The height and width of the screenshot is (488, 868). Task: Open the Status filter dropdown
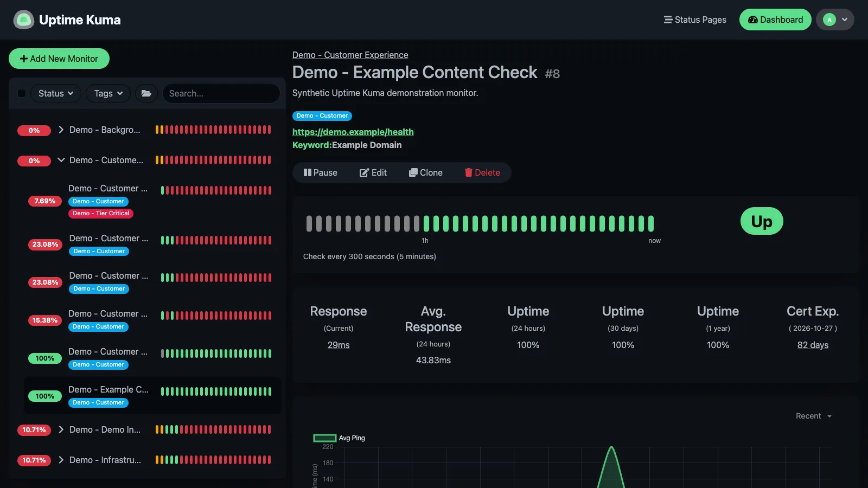point(56,93)
